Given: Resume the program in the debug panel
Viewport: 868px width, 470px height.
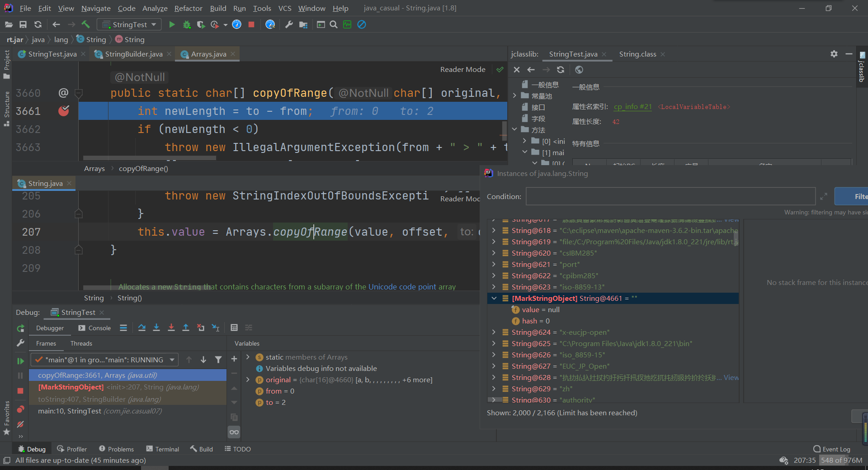Looking at the screenshot, I should (x=20, y=361).
